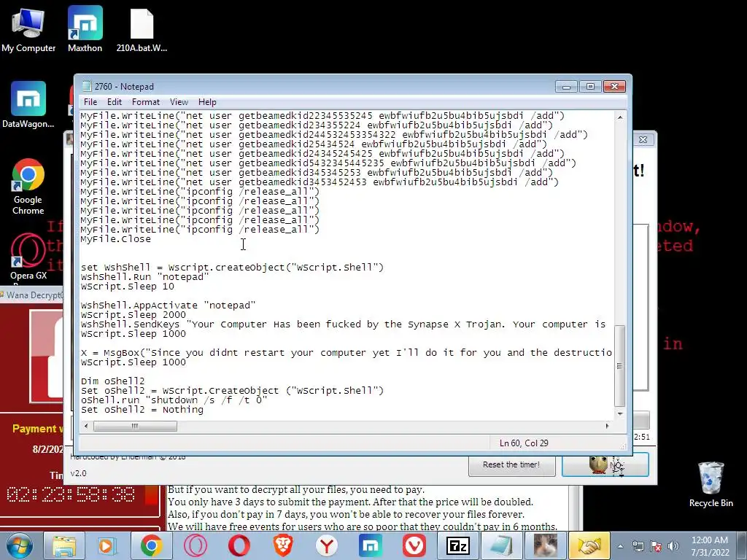Screen dimensions: 747x560
Task: Click the Wana Decrypt0r window title
Action: 34,295
